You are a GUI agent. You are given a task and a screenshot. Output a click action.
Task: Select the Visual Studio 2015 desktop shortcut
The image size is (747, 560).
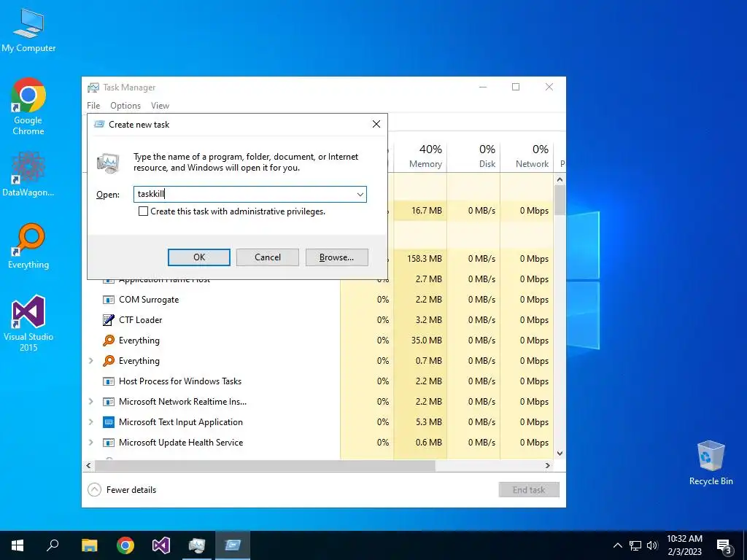(x=28, y=323)
